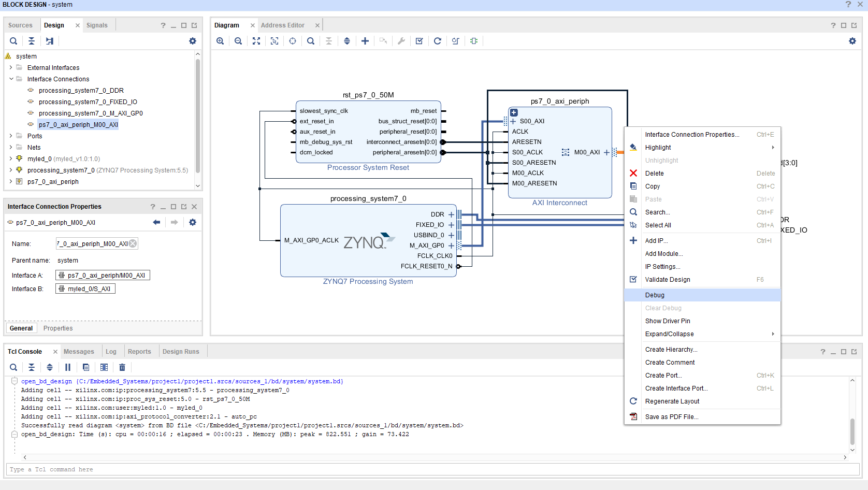Click the back arrow in Interface Connection Properties
The width and height of the screenshot is (868, 490).
click(x=156, y=222)
